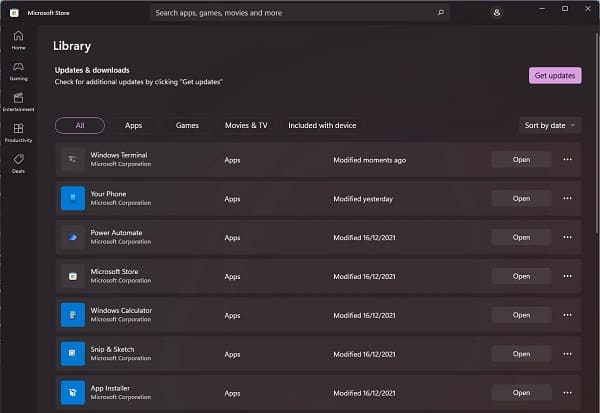Open more options for Power Automate

coord(567,237)
